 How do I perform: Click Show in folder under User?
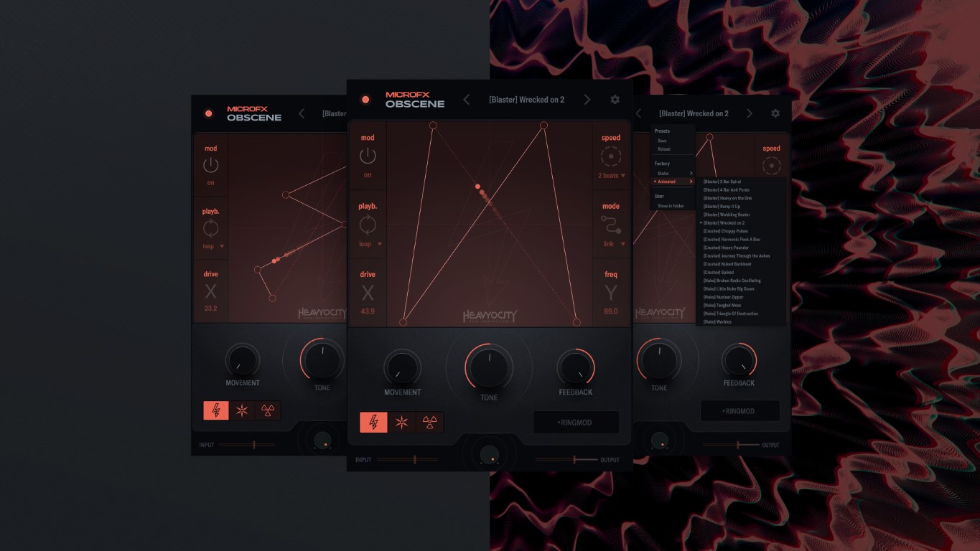[x=671, y=206]
